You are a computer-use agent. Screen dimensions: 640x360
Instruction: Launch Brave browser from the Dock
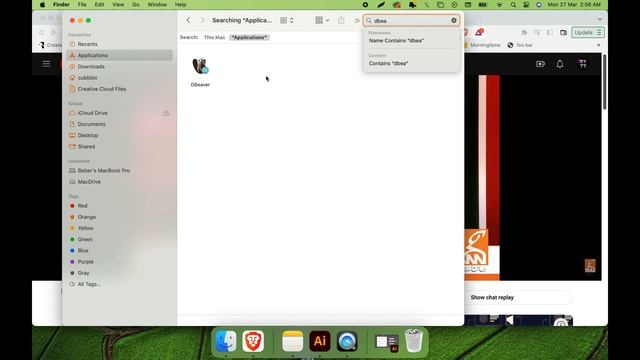[x=253, y=341]
